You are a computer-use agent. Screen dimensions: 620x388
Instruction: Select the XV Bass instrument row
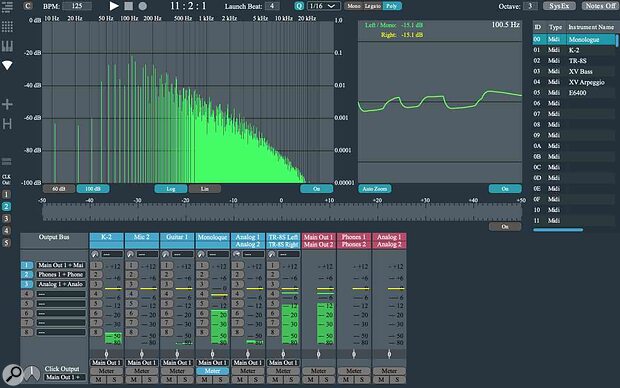pos(573,71)
